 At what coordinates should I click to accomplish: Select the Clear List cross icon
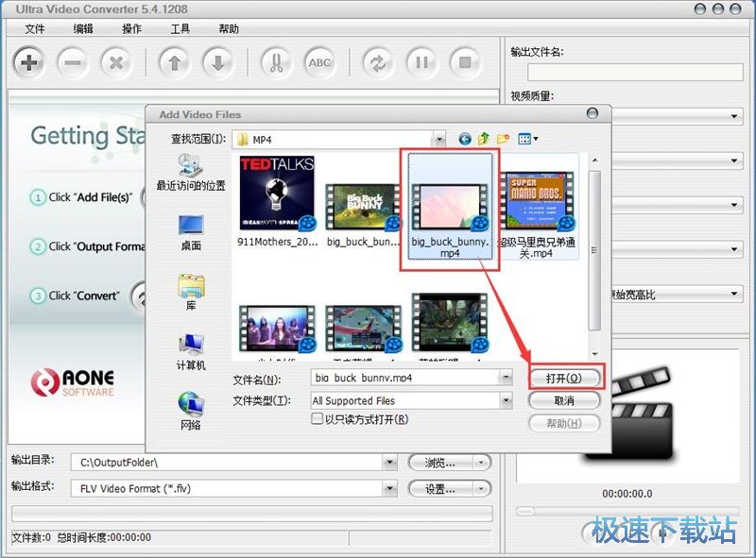[117, 62]
